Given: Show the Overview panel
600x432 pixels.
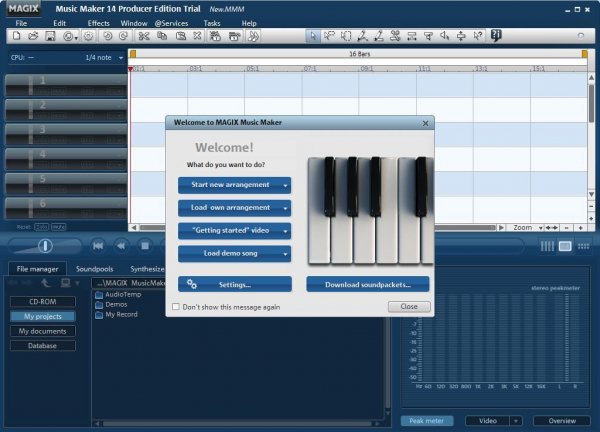Looking at the screenshot, I should tap(562, 421).
